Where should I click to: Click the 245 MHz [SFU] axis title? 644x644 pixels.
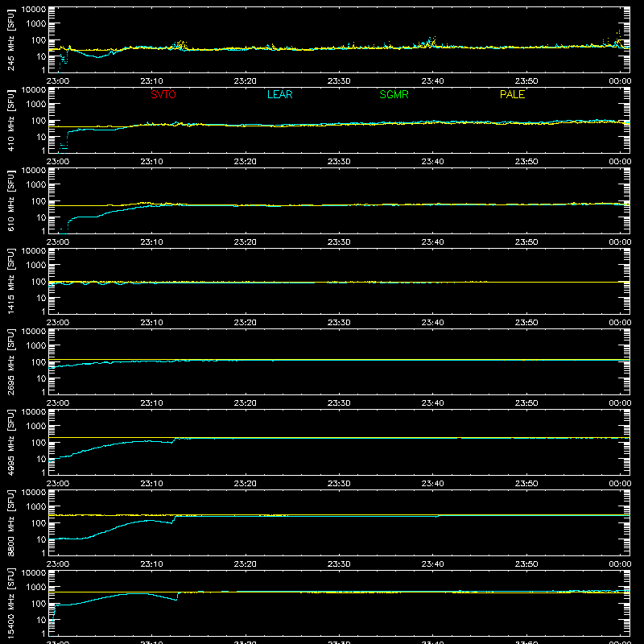[x=10, y=39]
